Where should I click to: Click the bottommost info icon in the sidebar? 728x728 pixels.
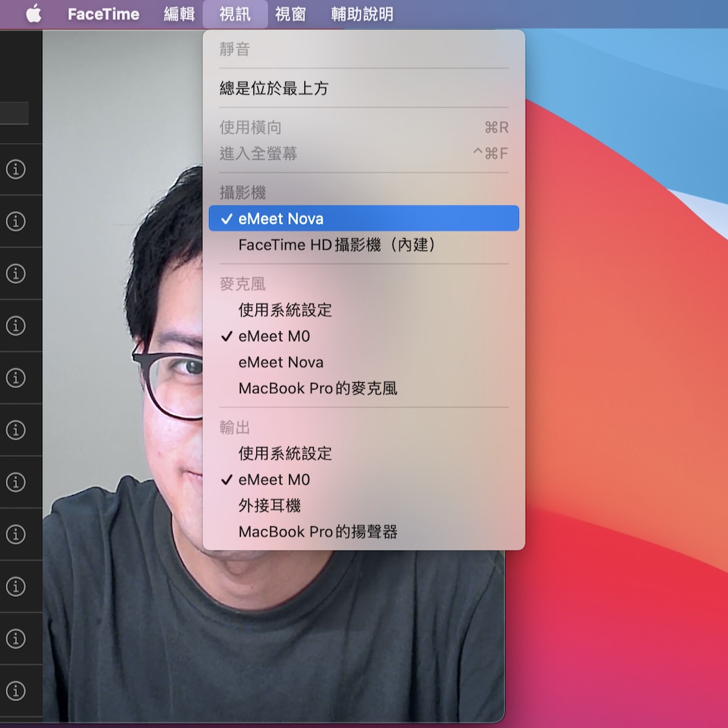pos(16,691)
